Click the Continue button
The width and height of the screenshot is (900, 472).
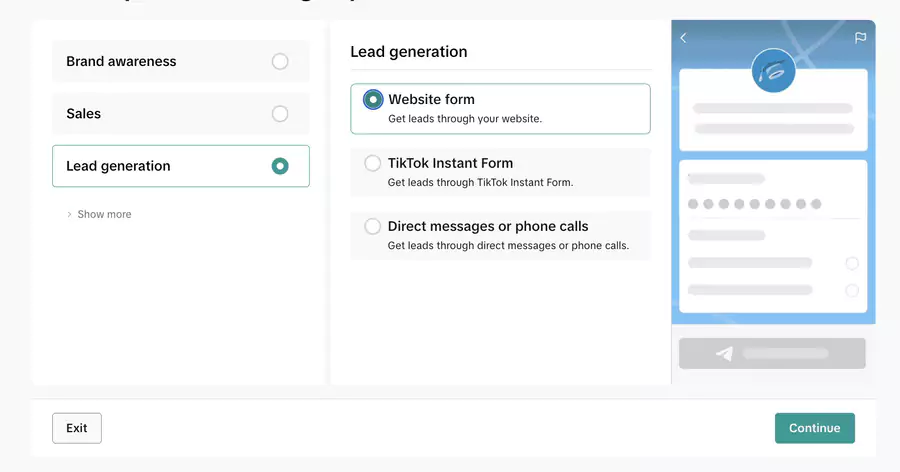[814, 428]
